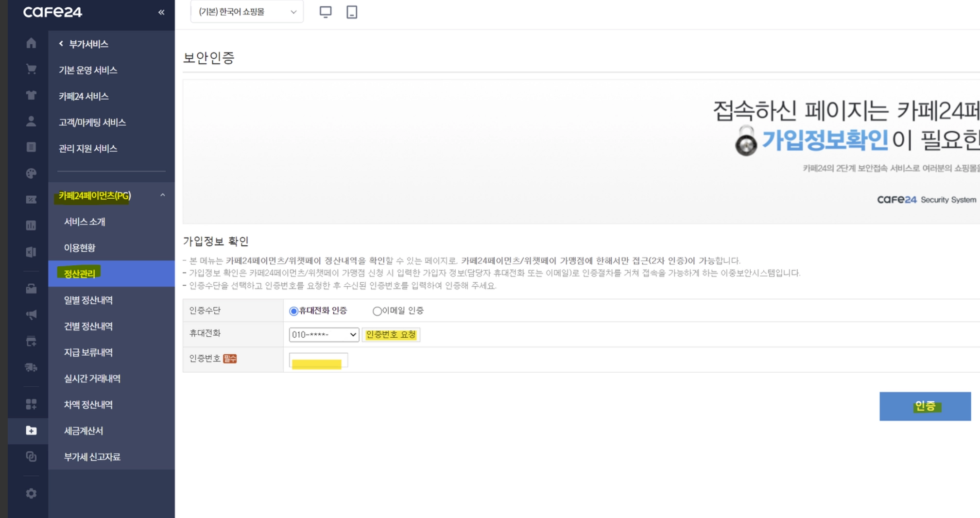Go back to 부가서비스 menu
Image resolution: width=980 pixels, height=518 pixels.
(x=84, y=44)
